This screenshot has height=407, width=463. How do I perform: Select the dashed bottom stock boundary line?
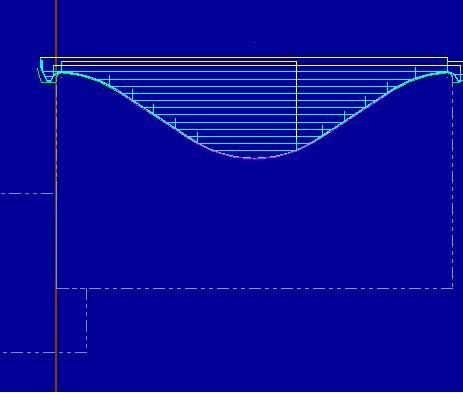point(255,288)
